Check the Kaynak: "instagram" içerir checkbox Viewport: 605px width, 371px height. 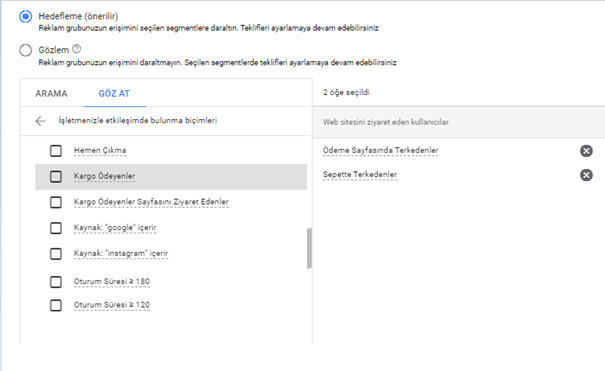pos(56,254)
